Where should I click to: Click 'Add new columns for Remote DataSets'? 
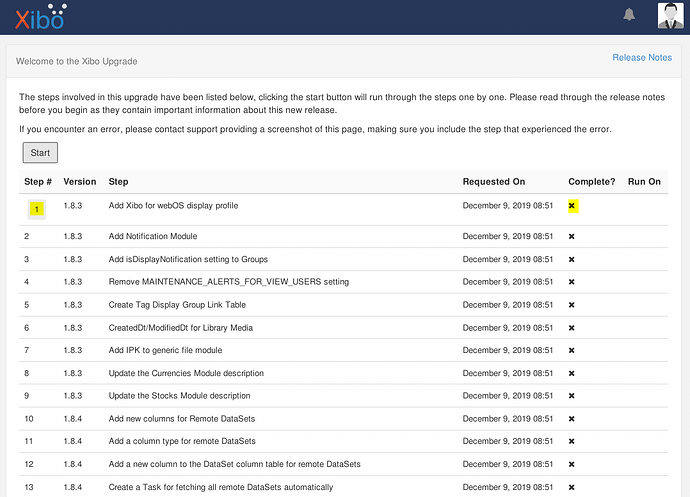(182, 419)
